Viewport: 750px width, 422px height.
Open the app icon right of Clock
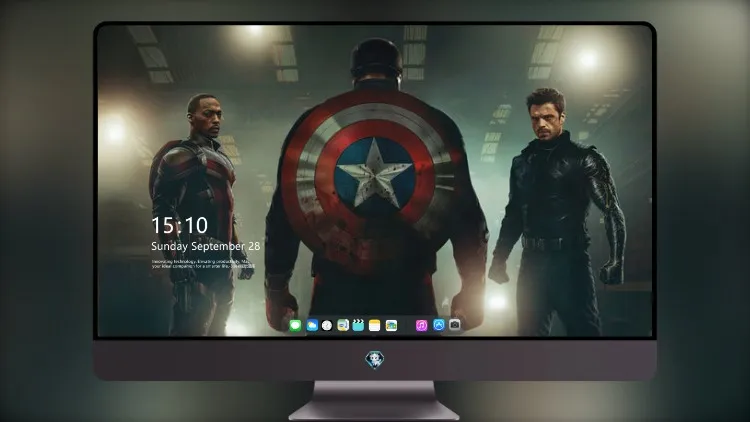tap(343, 326)
